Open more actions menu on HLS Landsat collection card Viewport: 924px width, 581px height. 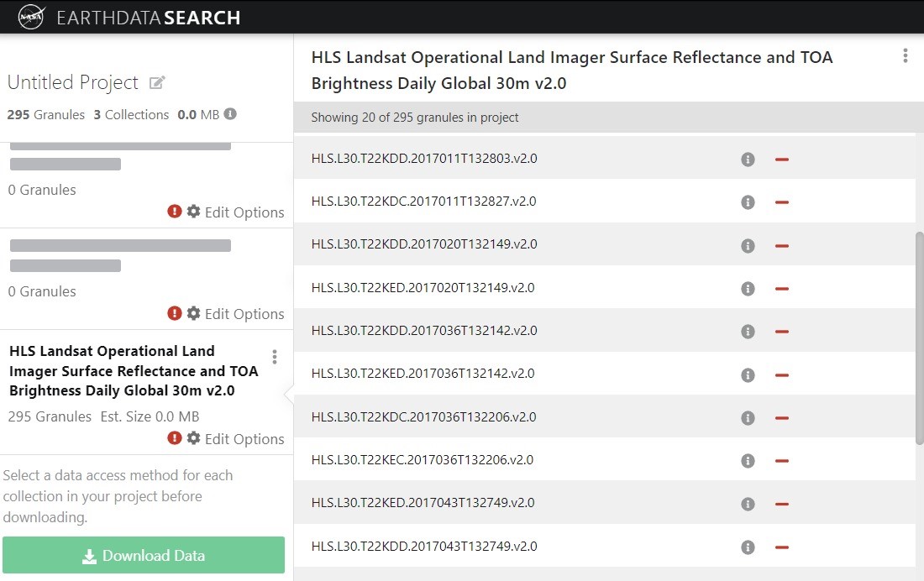pos(275,357)
